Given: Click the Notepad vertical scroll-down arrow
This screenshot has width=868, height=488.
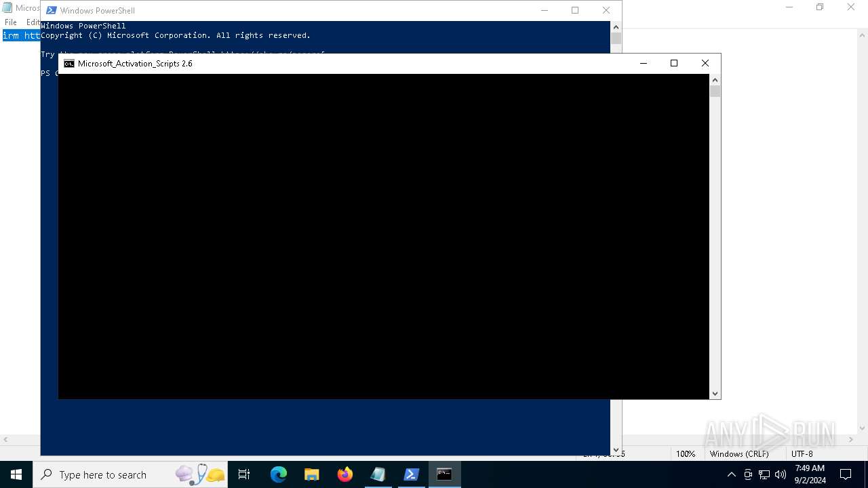Looking at the screenshot, I should coord(862,428).
